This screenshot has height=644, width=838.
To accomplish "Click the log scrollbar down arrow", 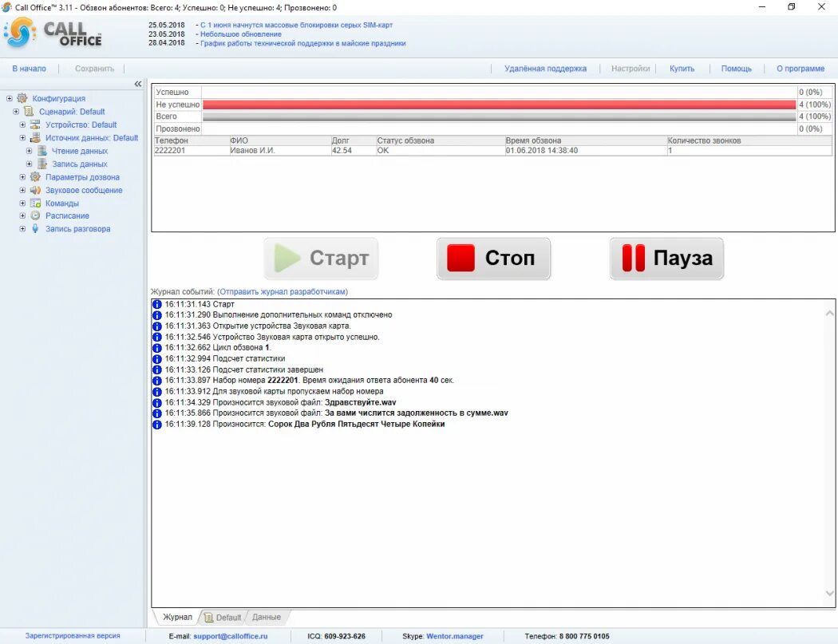I will click(x=829, y=593).
